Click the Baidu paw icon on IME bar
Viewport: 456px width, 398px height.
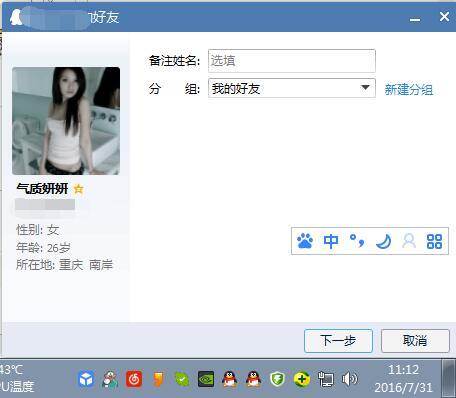click(x=305, y=241)
